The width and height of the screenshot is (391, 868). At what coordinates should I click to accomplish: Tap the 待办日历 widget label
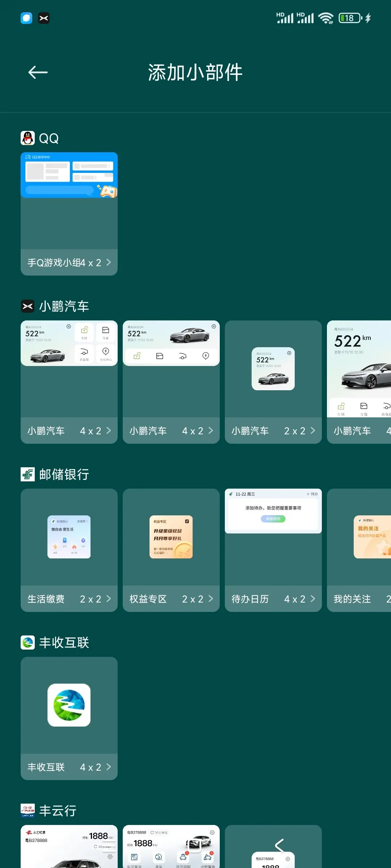pyautogui.click(x=250, y=599)
